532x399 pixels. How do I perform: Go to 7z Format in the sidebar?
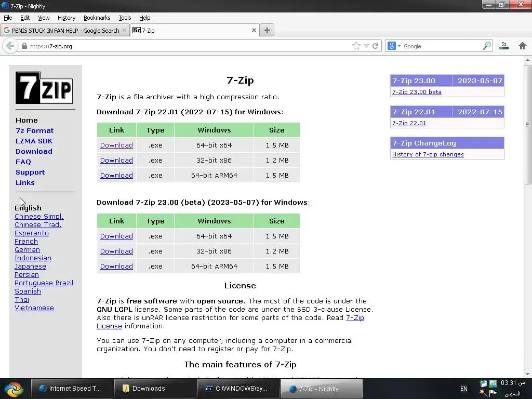coord(35,130)
